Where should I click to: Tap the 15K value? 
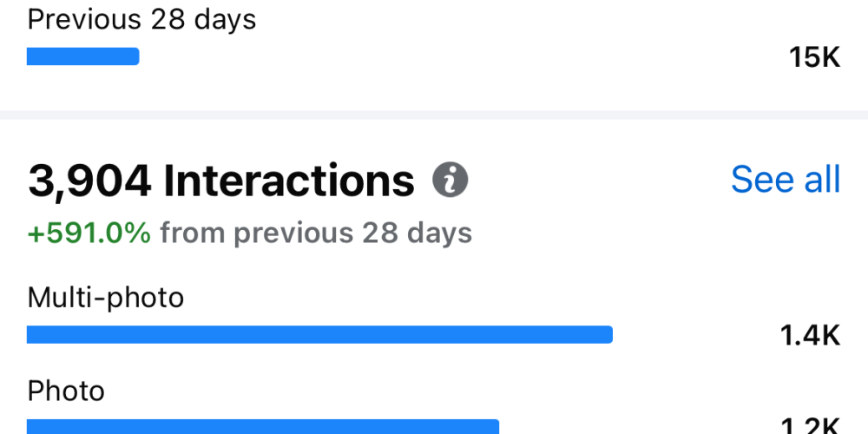pos(814,57)
